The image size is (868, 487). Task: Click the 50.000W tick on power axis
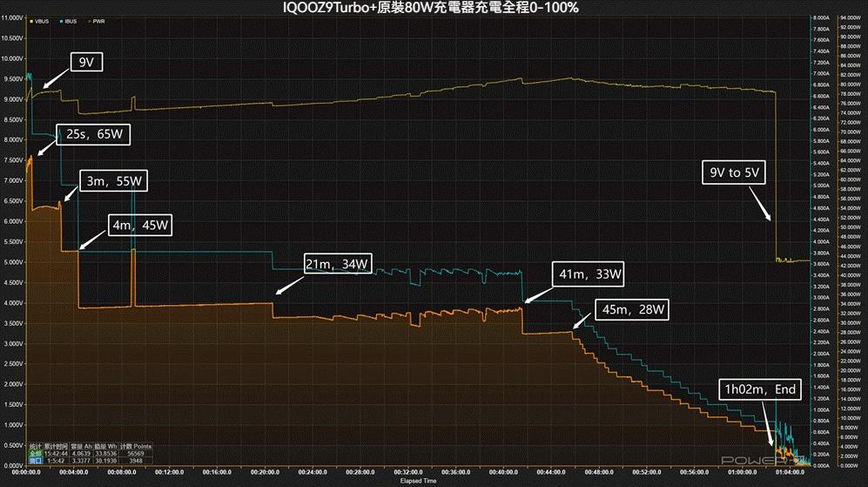tap(851, 227)
